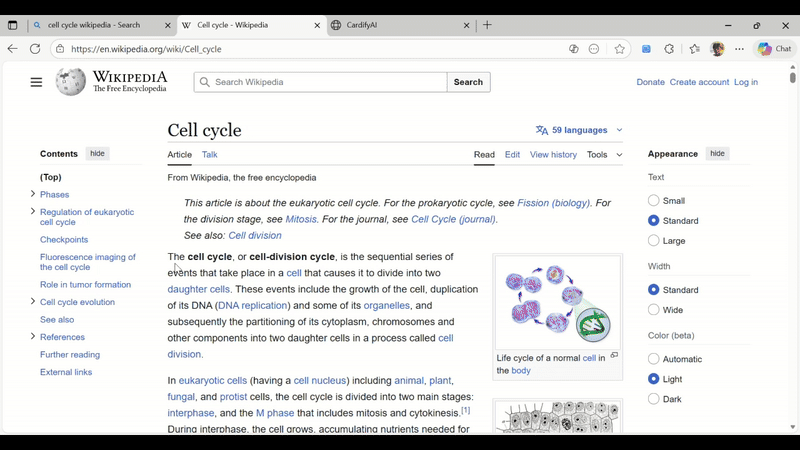Image resolution: width=800 pixels, height=450 pixels.
Task: Open the DNA replication link
Action: click(253, 306)
